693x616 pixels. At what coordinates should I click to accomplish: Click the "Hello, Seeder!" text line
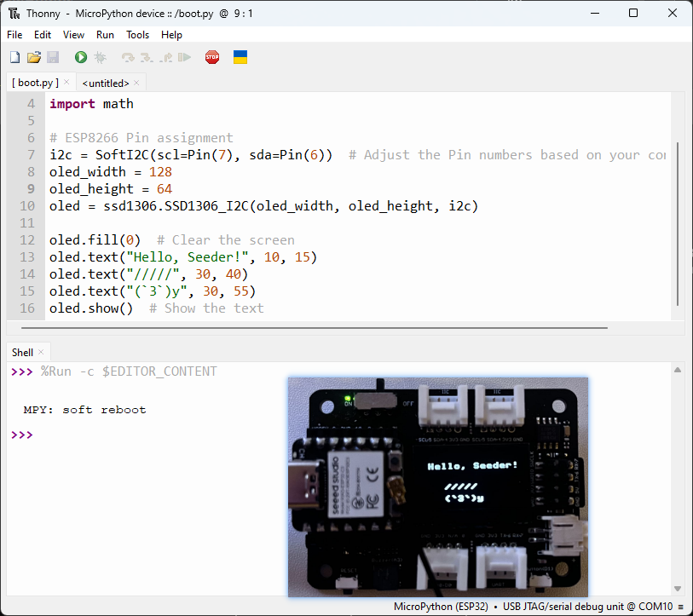[x=183, y=257]
